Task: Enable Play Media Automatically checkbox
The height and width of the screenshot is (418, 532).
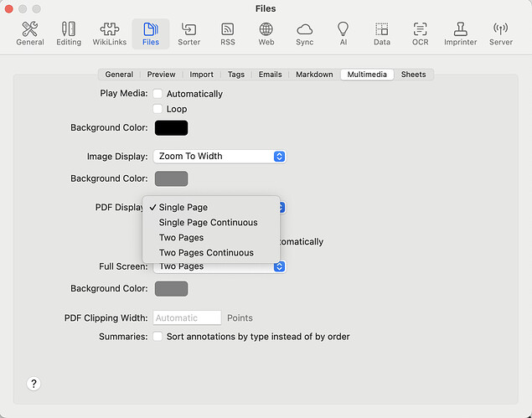Action: pyautogui.click(x=158, y=94)
